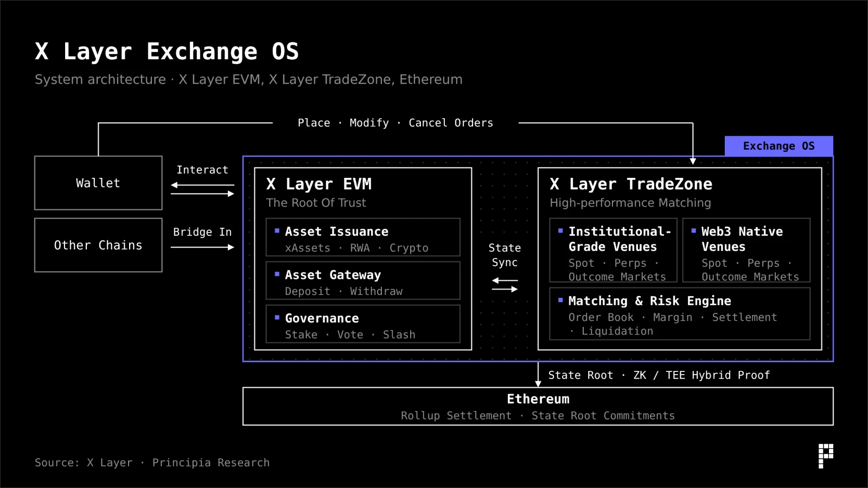Click bullet icon beside Web3 Native Venues
The height and width of the screenshot is (488, 868).
693,231
